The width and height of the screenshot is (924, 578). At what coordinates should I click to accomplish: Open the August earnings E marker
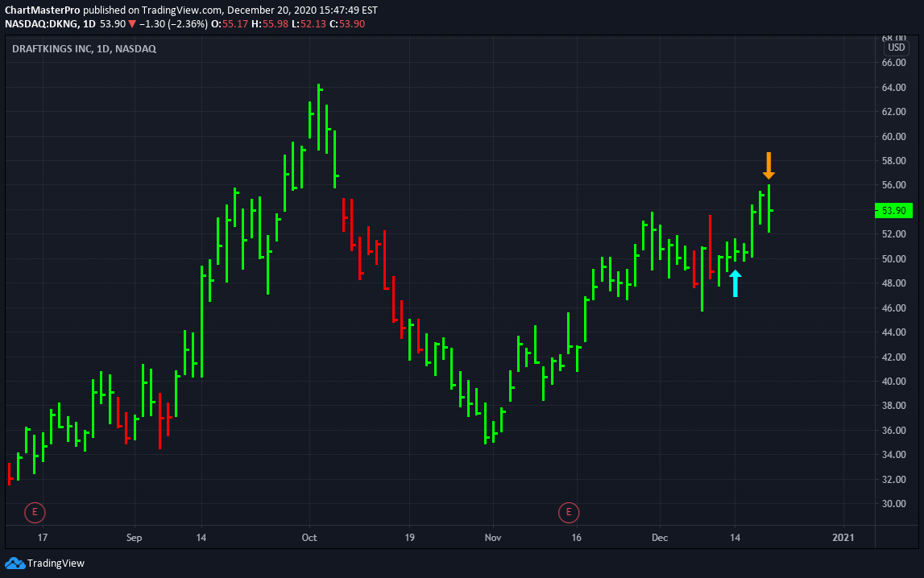35,512
